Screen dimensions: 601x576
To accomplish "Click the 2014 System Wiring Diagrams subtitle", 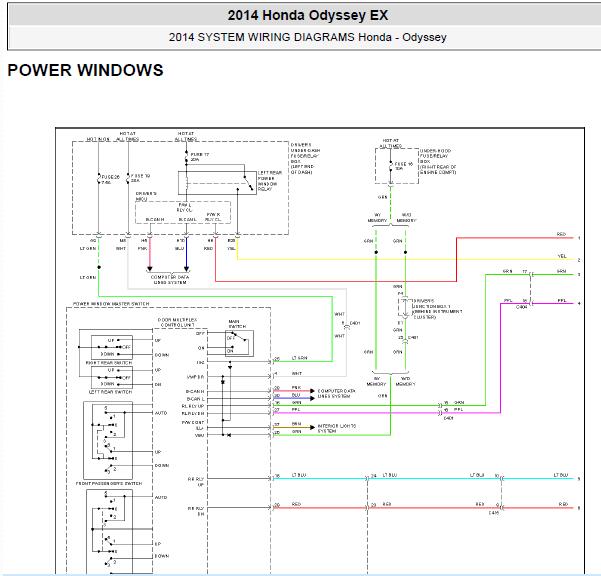I will tap(307, 37).
